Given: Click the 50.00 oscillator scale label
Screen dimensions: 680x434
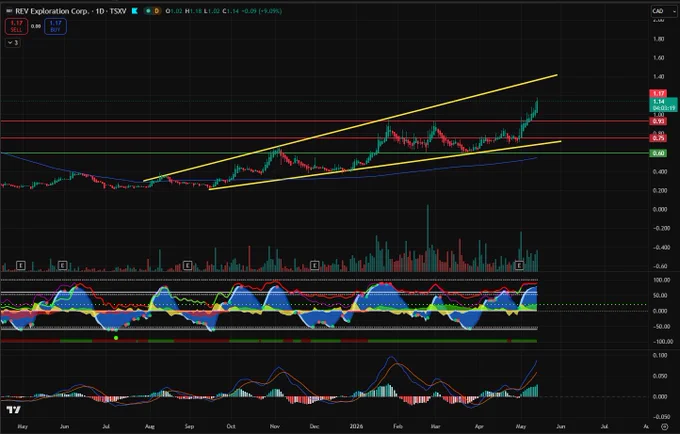Looking at the screenshot, I should point(660,296).
